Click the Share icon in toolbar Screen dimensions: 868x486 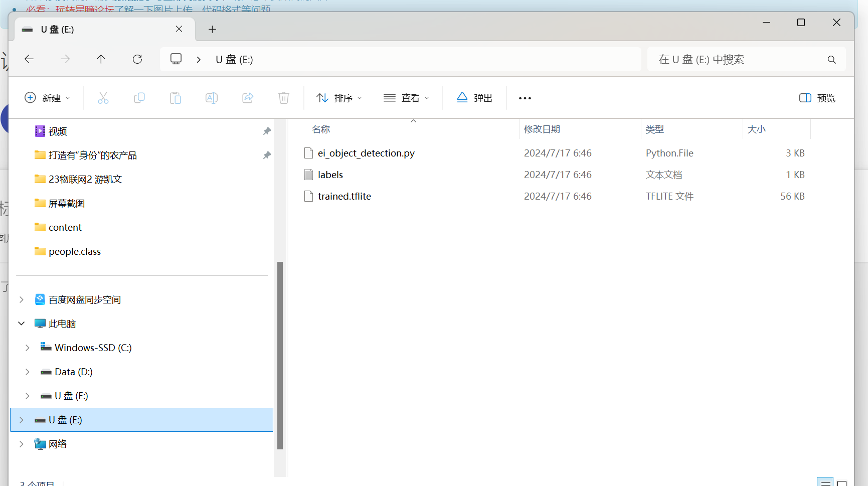point(248,98)
